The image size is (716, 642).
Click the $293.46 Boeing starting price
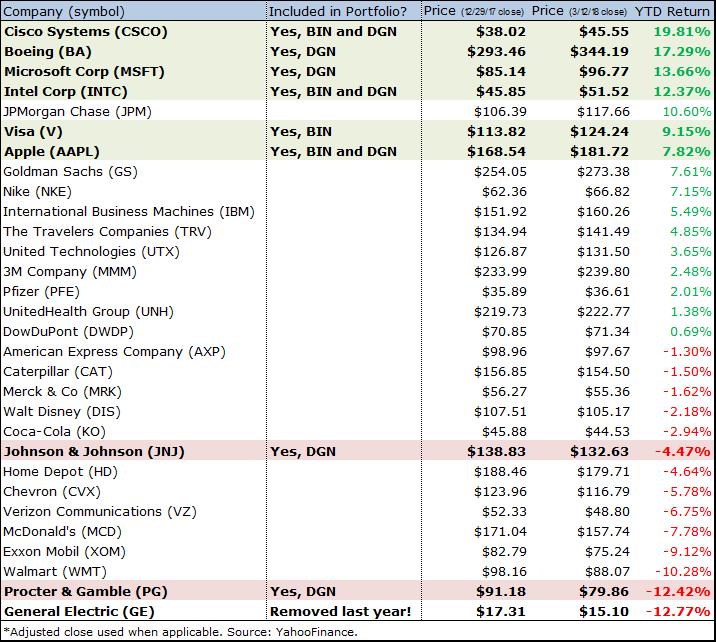click(496, 52)
